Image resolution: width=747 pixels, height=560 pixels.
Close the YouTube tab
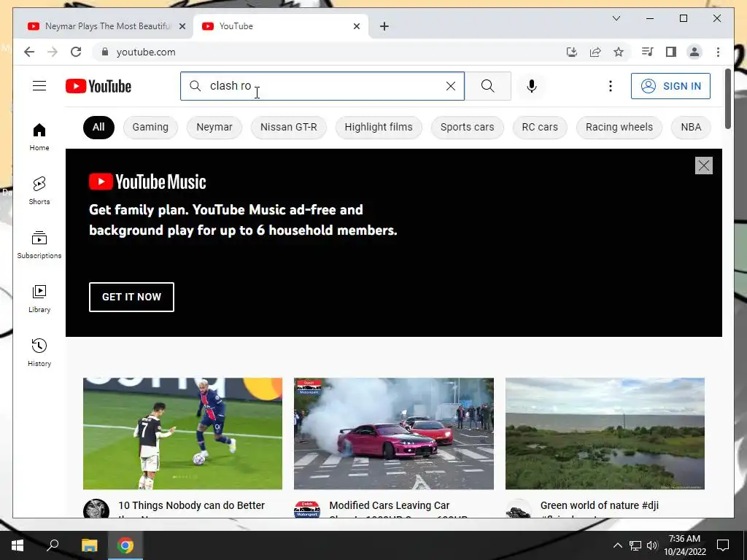[x=356, y=26]
